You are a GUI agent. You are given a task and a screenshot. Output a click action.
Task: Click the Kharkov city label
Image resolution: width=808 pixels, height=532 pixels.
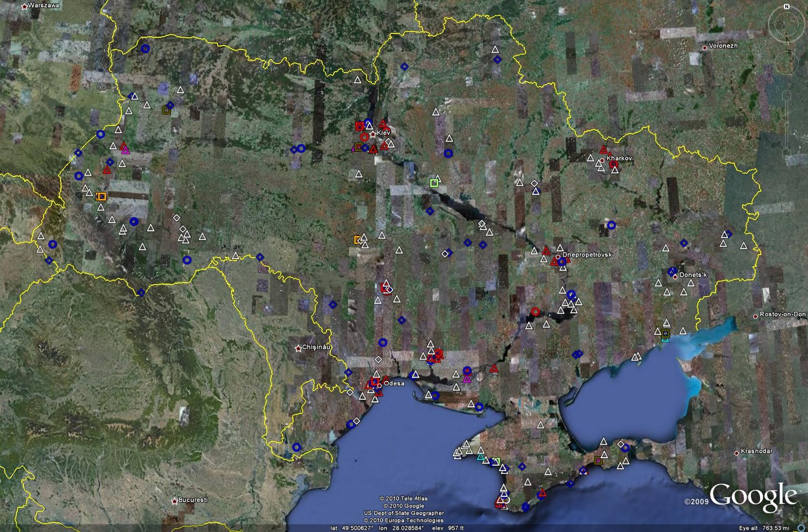pyautogui.click(x=619, y=158)
